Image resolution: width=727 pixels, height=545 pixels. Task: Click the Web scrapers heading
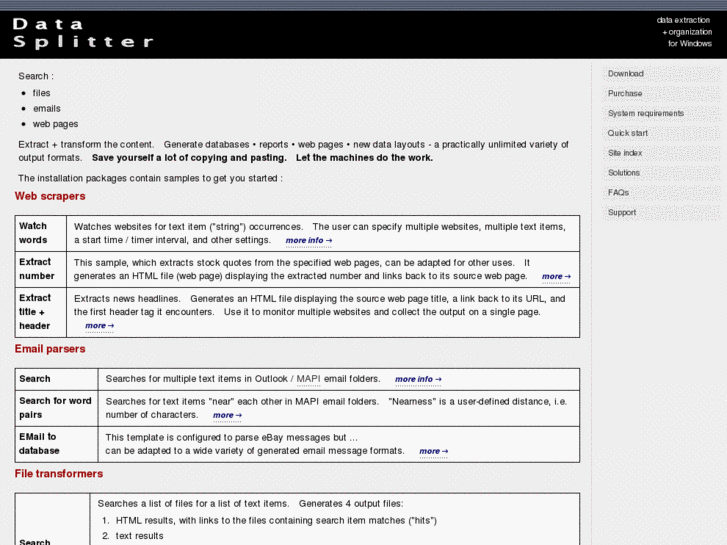tap(50, 196)
